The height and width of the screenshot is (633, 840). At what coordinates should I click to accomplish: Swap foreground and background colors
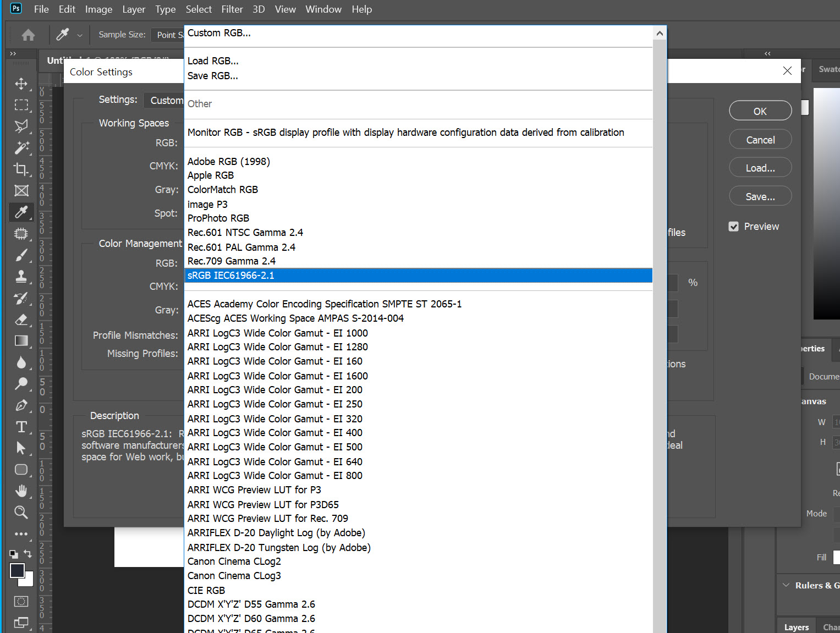click(28, 554)
